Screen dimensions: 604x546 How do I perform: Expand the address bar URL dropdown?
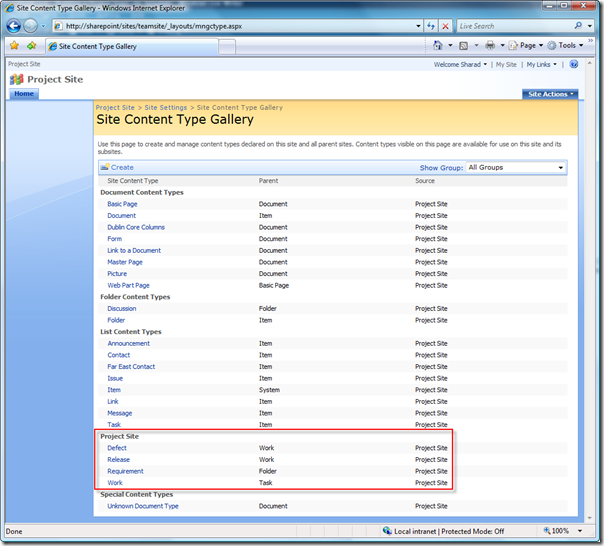[418, 26]
